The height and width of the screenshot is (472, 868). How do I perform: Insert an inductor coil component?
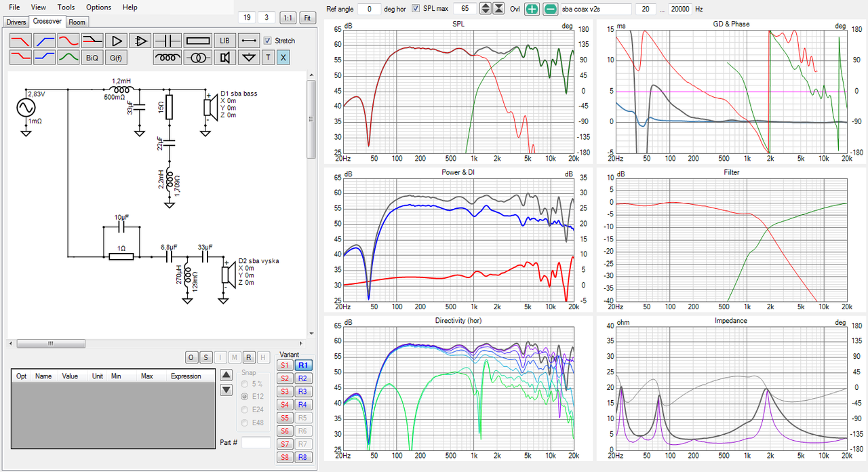tap(167, 58)
